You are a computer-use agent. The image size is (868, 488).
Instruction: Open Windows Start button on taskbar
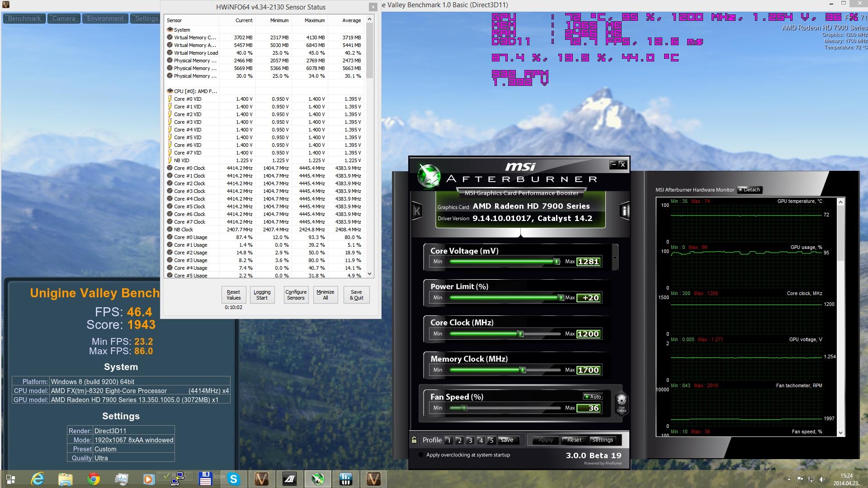coord(10,479)
